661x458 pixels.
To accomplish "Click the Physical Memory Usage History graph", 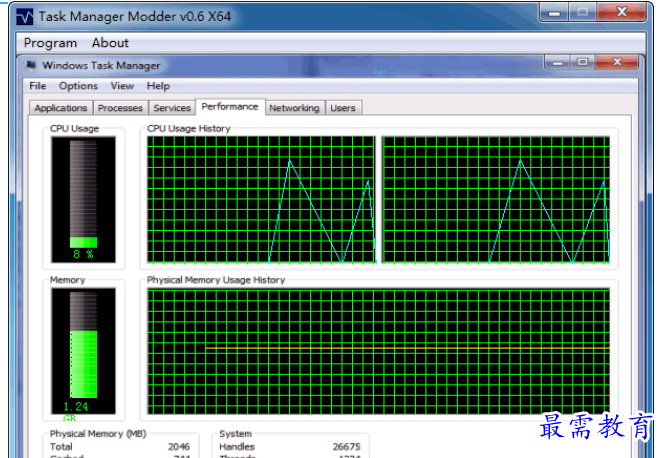I will [x=379, y=351].
